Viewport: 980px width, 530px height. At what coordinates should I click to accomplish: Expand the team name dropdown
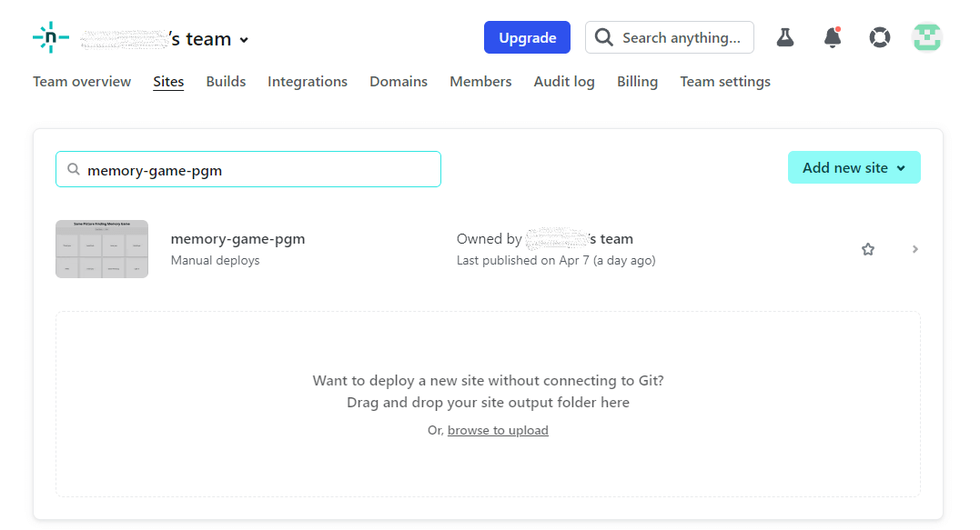tap(242, 39)
